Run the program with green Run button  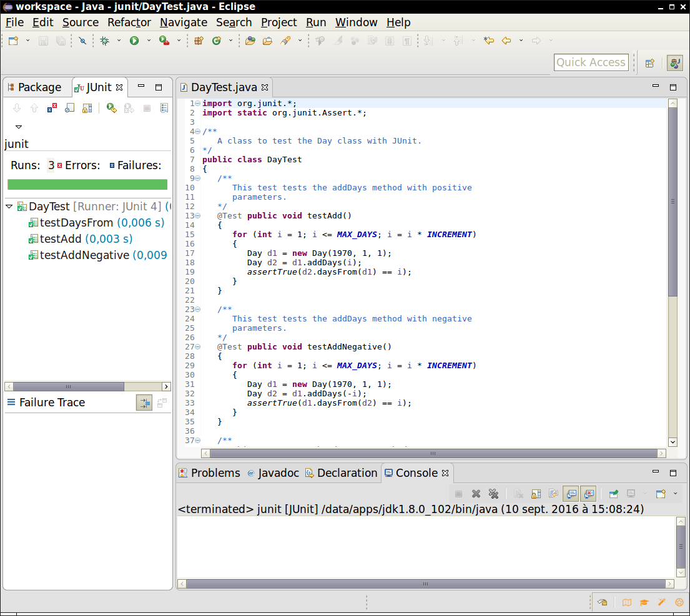(x=134, y=41)
